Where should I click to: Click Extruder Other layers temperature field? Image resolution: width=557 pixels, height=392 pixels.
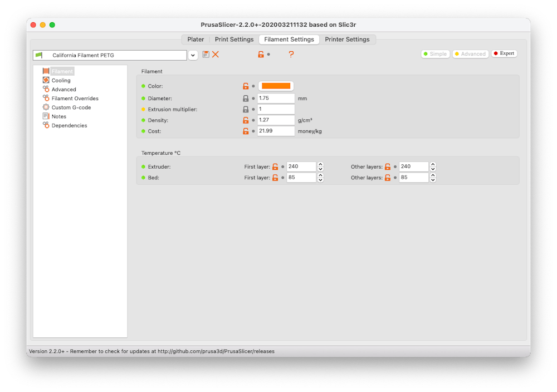[413, 166]
